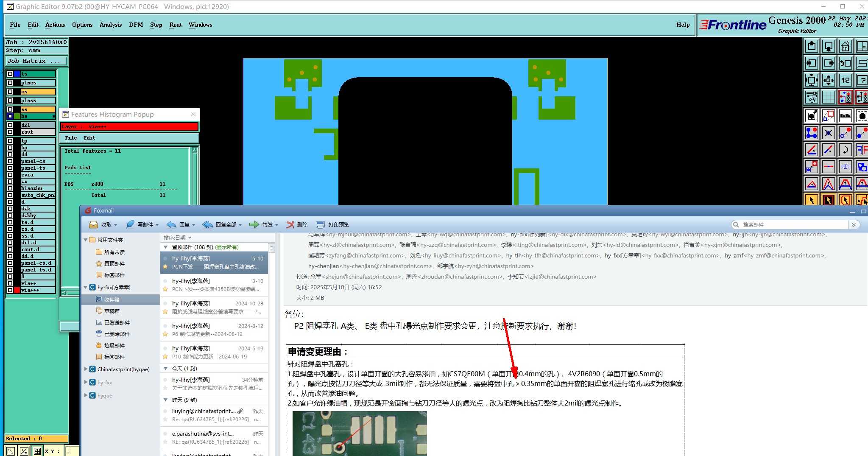
Task: Click the dimension arrows with number 4 icon
Action: pos(845,167)
